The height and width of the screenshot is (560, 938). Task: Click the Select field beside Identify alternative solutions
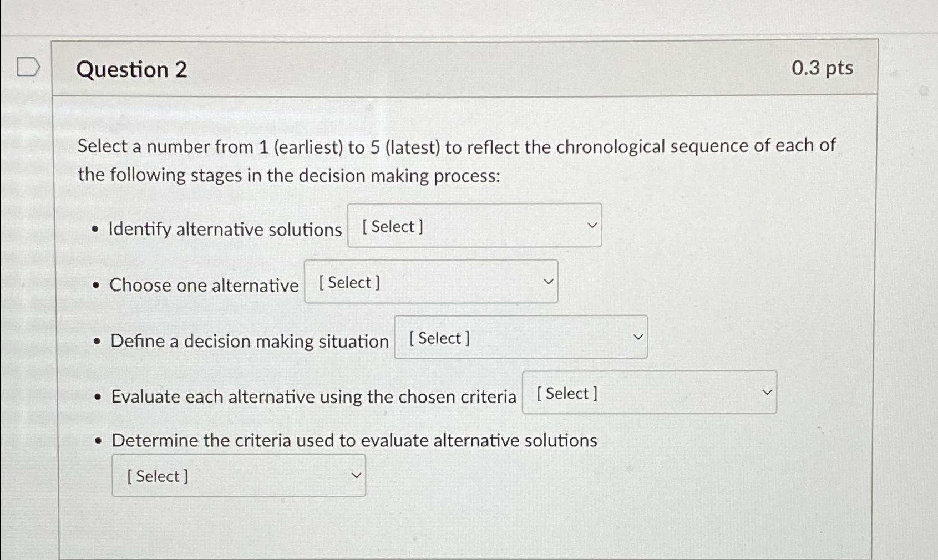click(x=474, y=225)
